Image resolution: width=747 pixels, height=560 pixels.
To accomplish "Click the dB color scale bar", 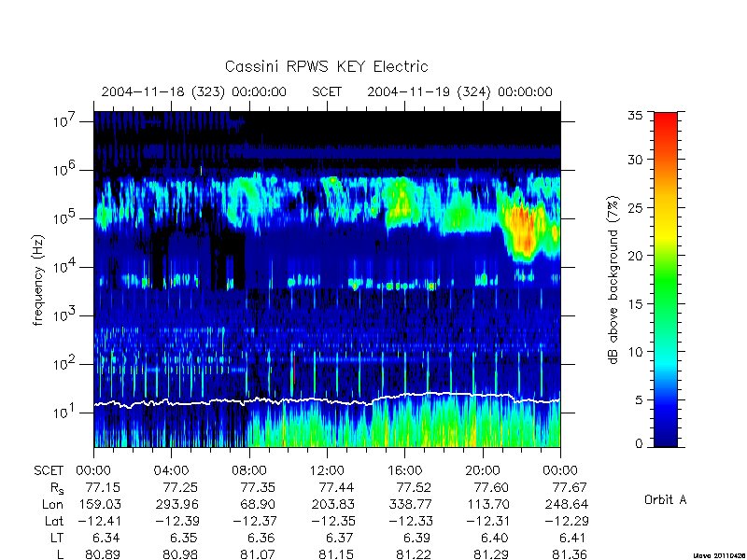I will (666, 279).
